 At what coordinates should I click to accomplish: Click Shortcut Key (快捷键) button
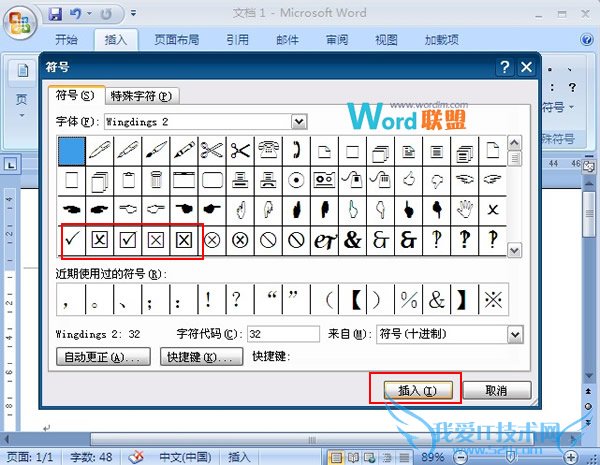(201, 357)
